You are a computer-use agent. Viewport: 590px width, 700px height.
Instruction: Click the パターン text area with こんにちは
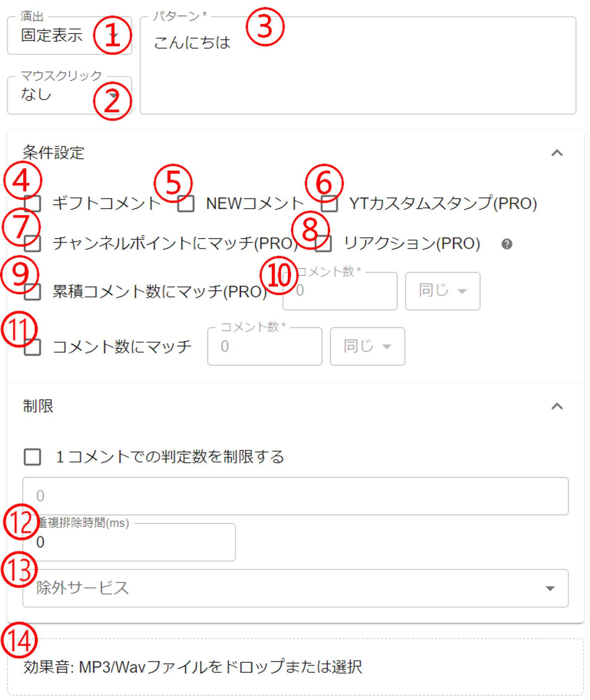tap(358, 65)
